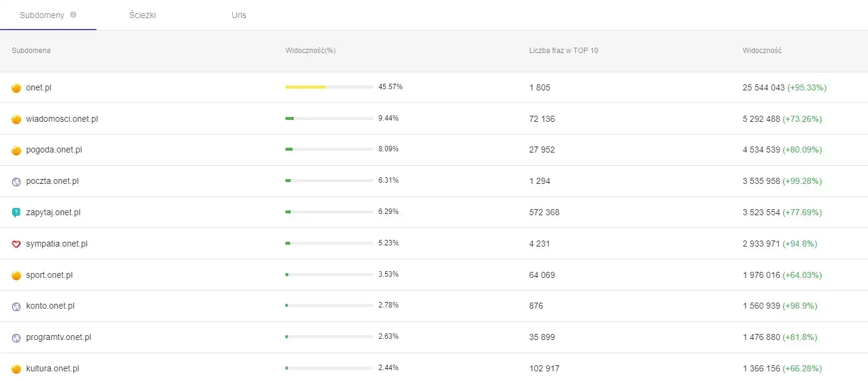Click the 9.44% visibility progress bar
Viewport: 868px width, 381px height.
click(329, 119)
